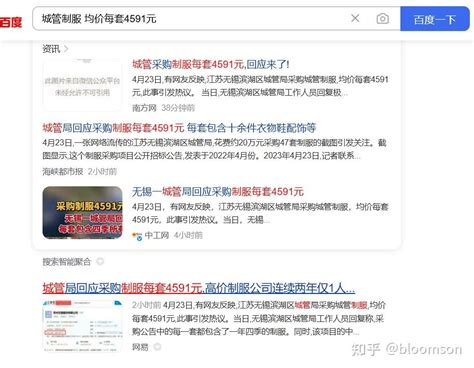Click the 海峡都市报 source label
474x368 pixels.
coord(63,171)
